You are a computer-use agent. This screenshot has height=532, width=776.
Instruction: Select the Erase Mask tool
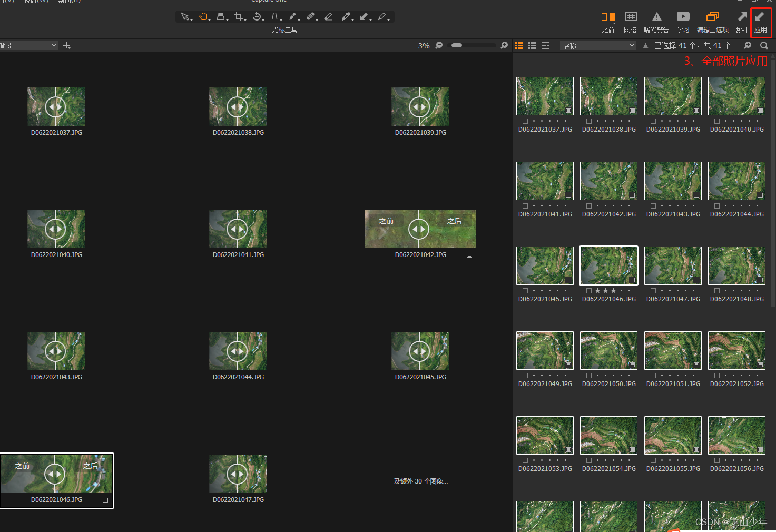pyautogui.click(x=328, y=17)
